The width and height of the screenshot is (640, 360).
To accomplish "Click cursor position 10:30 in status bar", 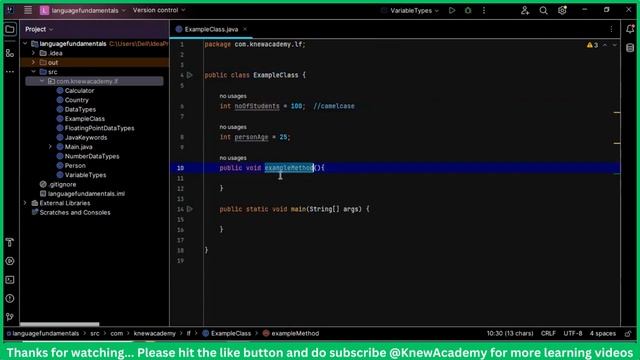I will (x=510, y=333).
